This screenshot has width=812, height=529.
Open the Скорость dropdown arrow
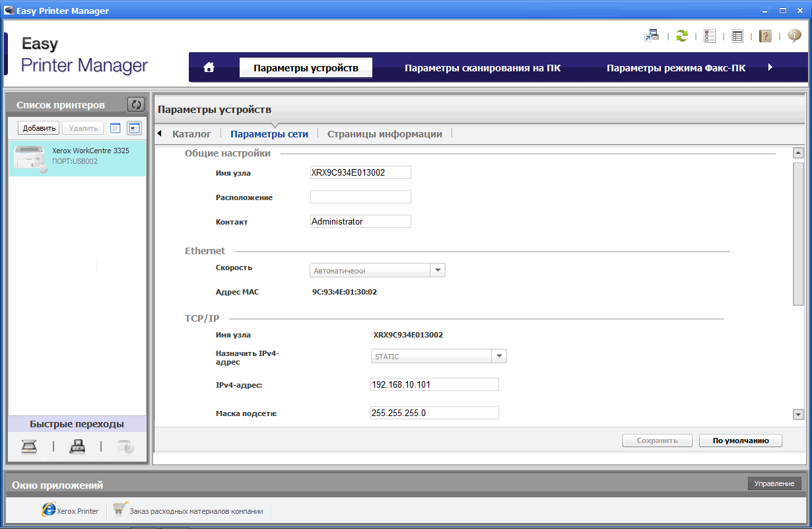(438, 270)
